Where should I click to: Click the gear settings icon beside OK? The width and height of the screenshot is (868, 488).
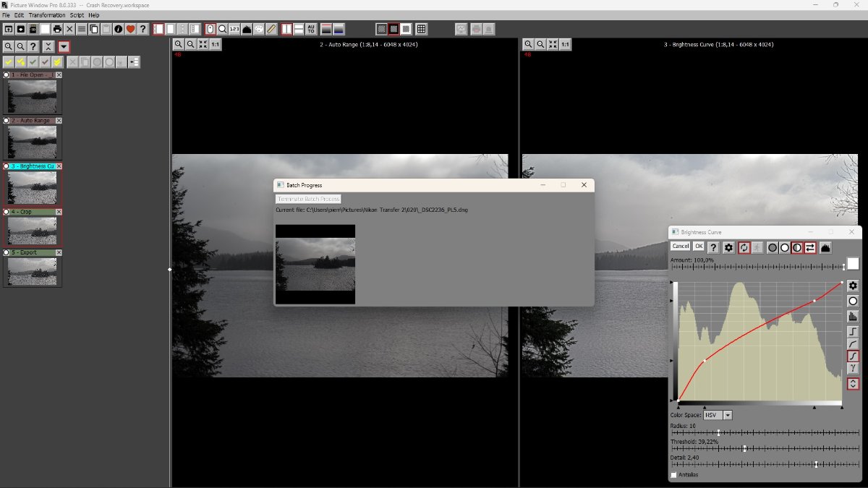[x=728, y=247]
